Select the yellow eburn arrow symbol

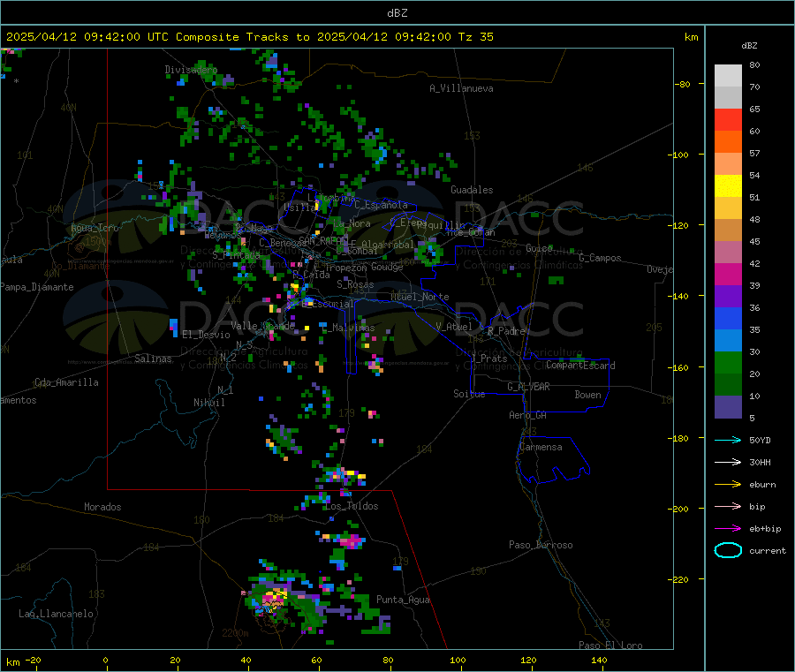[728, 484]
